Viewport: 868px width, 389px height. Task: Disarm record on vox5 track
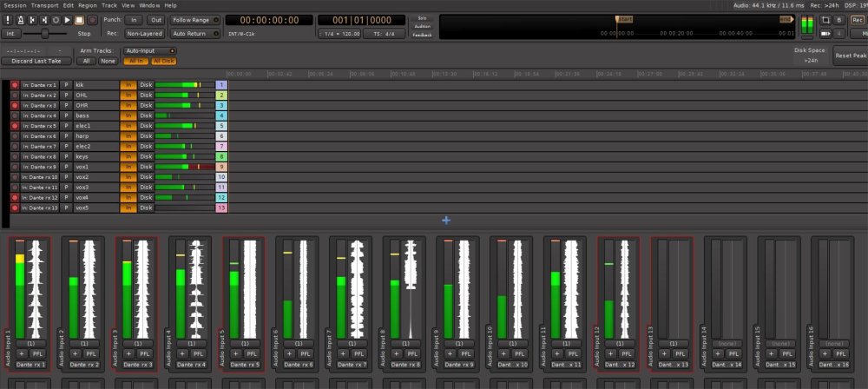pos(15,208)
